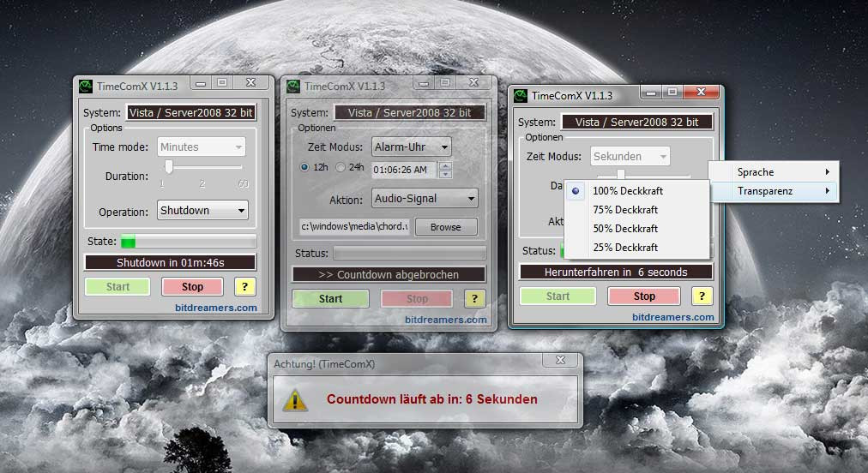868x473 pixels.
Task: Open the Audio-Signal Aktion dropdown
Action: pyautogui.click(x=425, y=199)
